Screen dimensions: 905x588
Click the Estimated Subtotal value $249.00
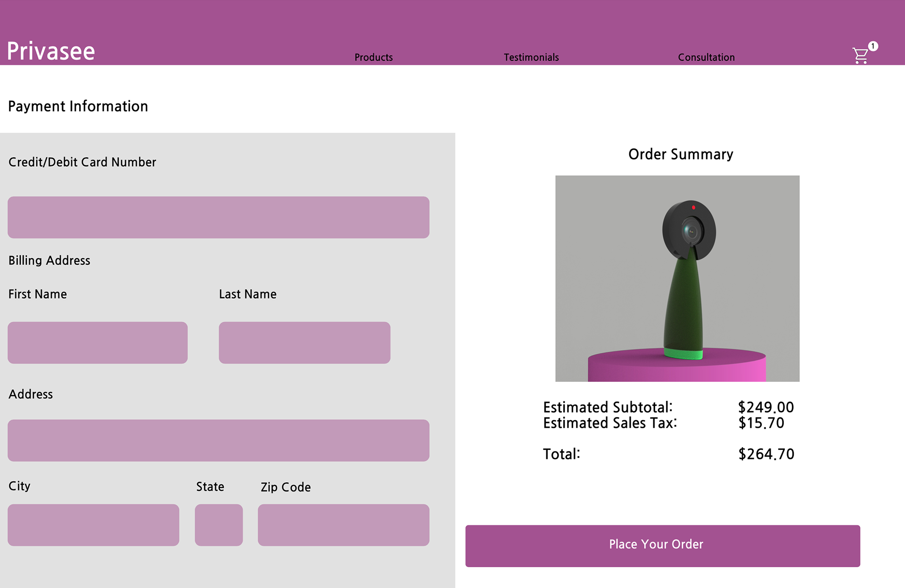point(766,407)
